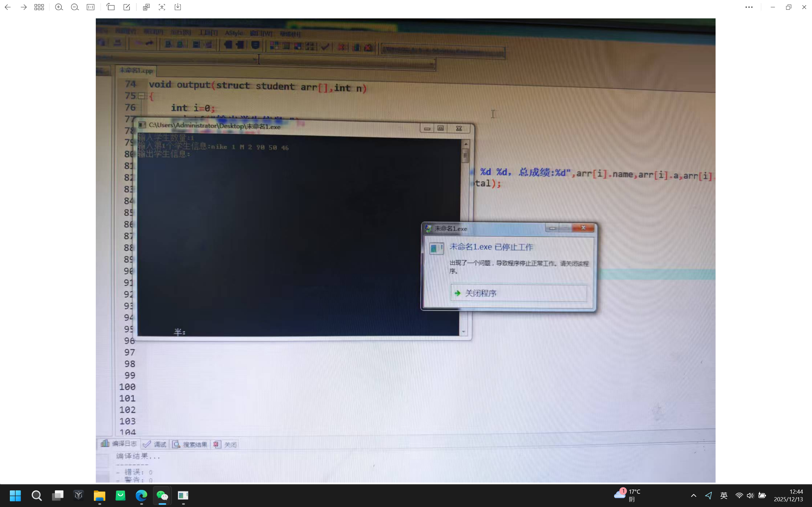Rotate the image

111,7
